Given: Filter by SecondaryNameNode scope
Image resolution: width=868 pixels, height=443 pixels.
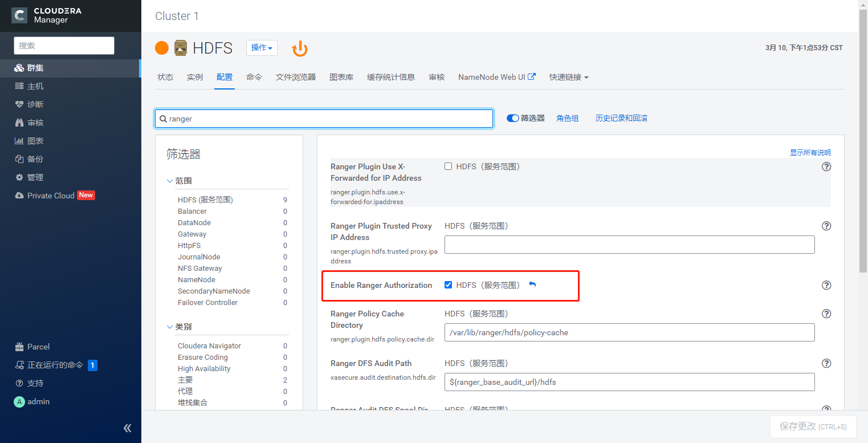Looking at the screenshot, I should (214, 291).
